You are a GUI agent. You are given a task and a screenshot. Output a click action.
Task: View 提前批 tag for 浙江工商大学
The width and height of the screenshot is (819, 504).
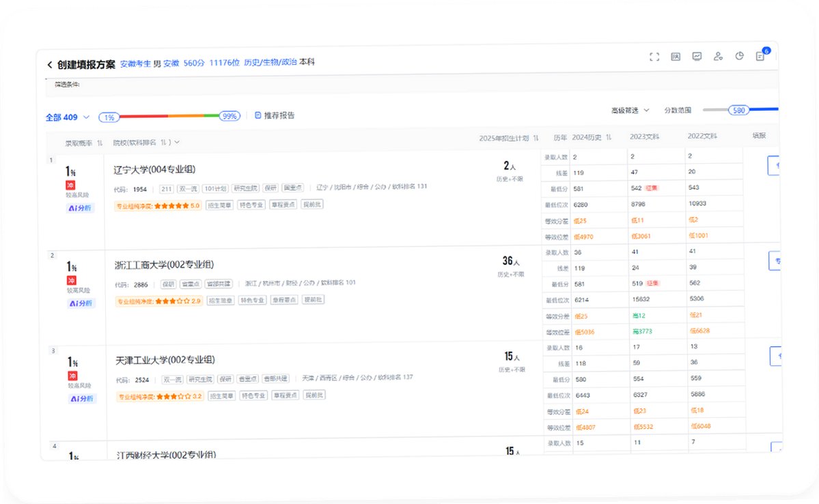point(314,300)
